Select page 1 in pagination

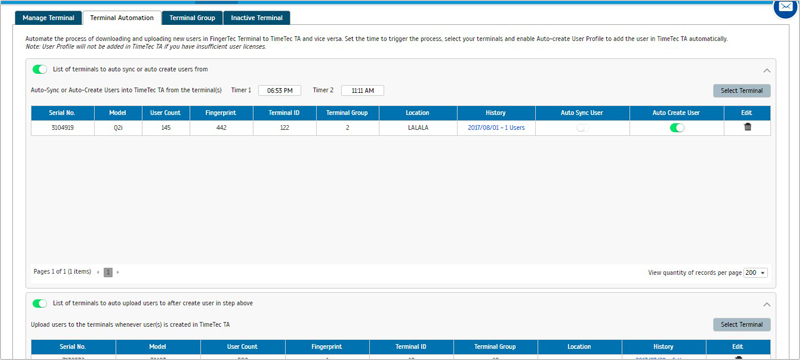click(108, 272)
